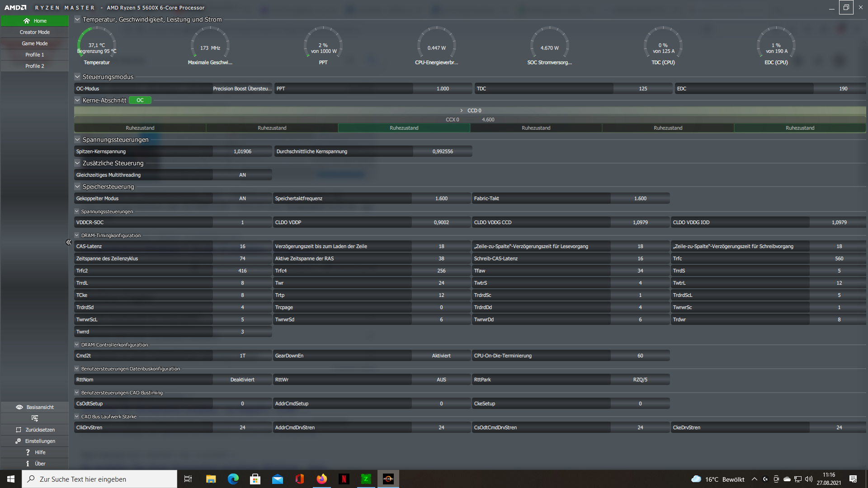Switch to Basisansicht using the eye icon
Viewport: 868px width, 488px height.
pyautogui.click(x=19, y=407)
